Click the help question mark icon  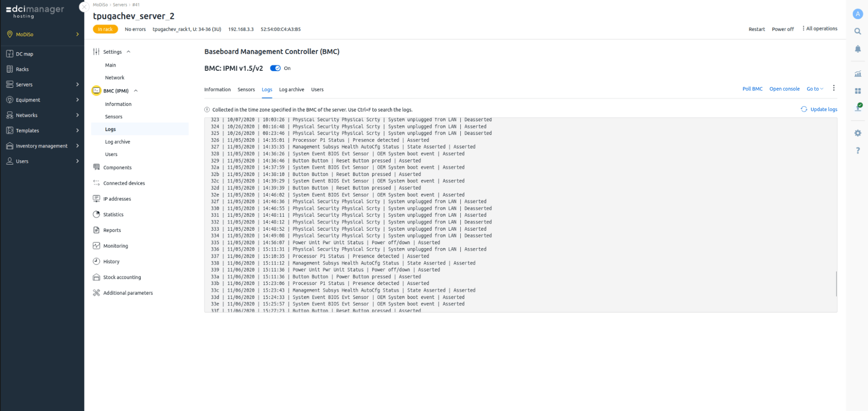coord(858,150)
